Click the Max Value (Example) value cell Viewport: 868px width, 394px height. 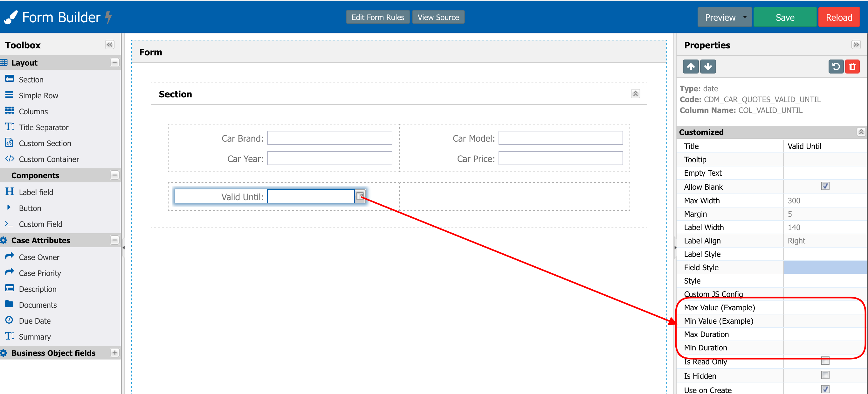click(825, 308)
